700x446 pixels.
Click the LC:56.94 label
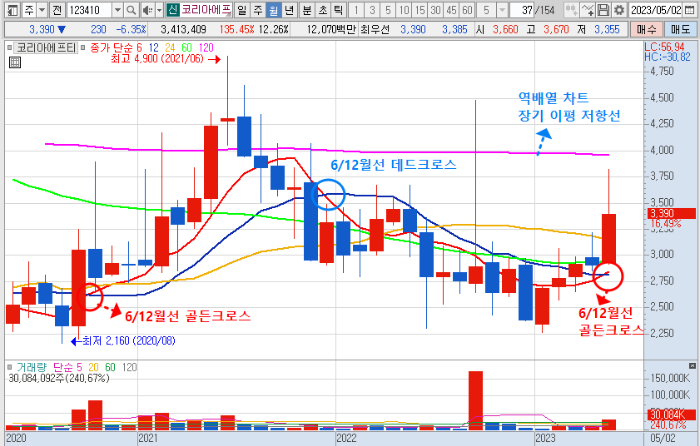click(664, 47)
